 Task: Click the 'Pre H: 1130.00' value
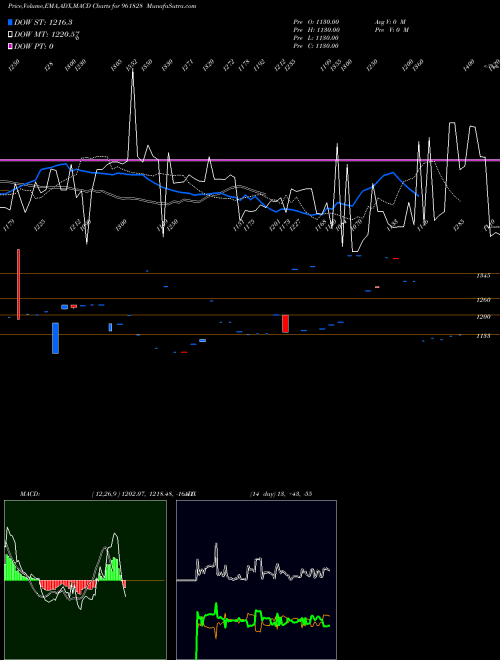tap(316, 30)
